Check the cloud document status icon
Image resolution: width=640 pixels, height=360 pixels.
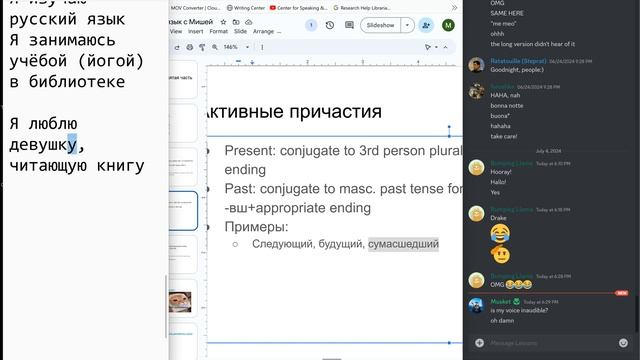[x=249, y=22]
